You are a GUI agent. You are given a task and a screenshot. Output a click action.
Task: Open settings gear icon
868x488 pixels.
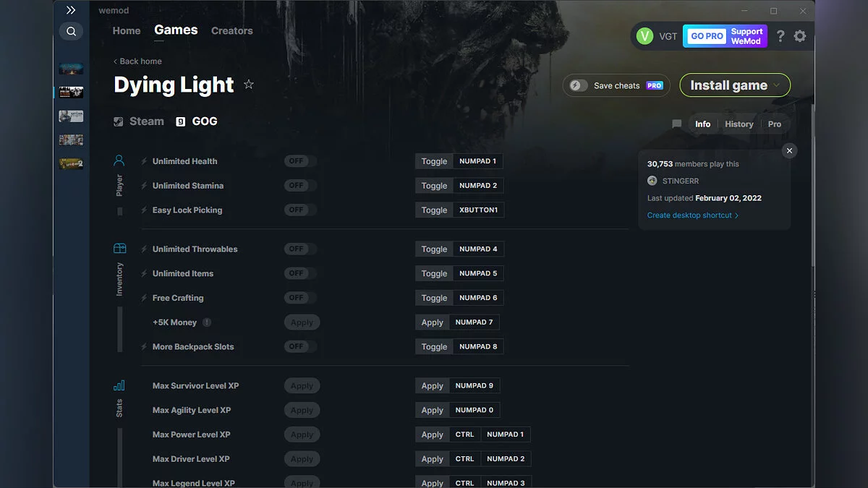click(799, 36)
